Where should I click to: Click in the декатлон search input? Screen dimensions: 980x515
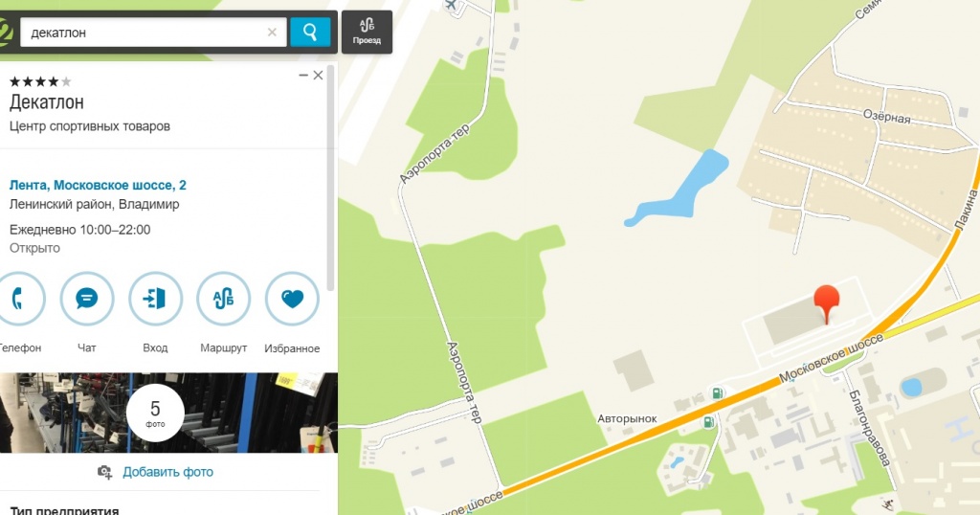[144, 33]
